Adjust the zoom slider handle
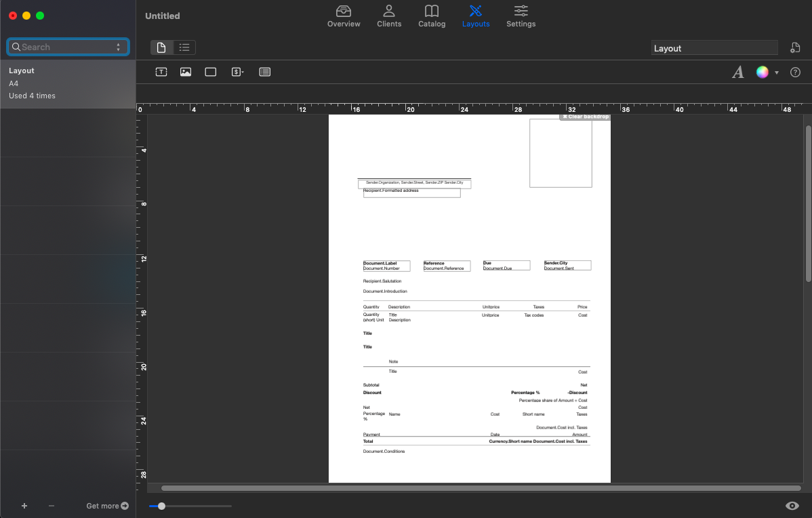 [x=161, y=506]
